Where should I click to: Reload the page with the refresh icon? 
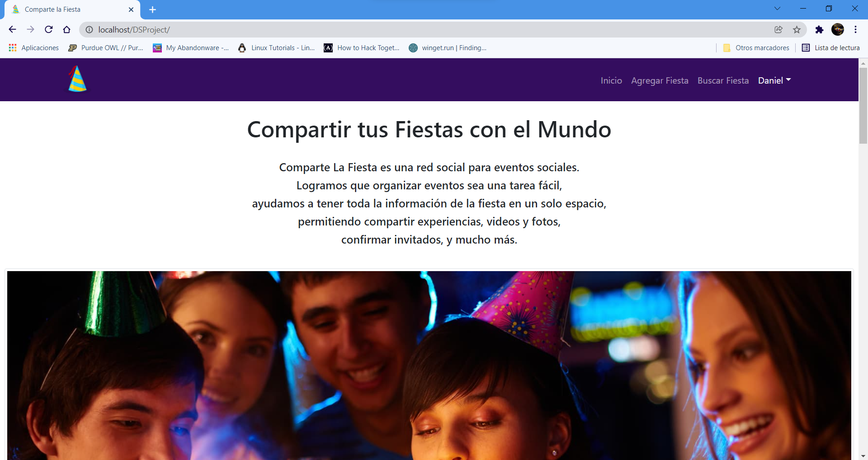[x=49, y=29]
